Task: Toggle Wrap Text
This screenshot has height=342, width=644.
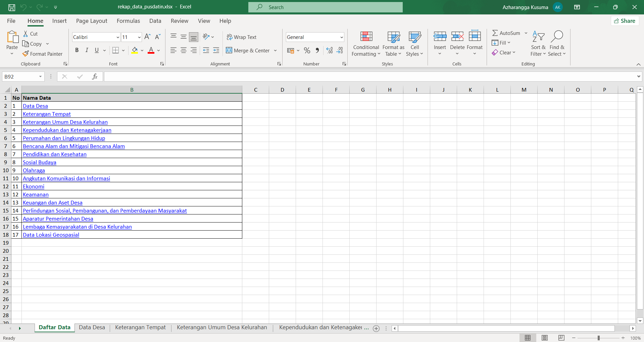Action: (241, 37)
